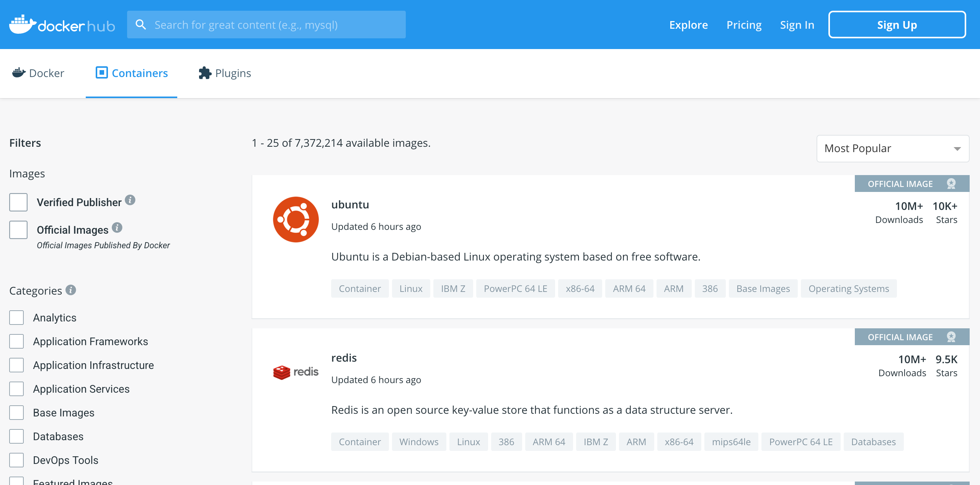This screenshot has height=485, width=980.
Task: Click redis's Container tag
Action: tap(360, 442)
